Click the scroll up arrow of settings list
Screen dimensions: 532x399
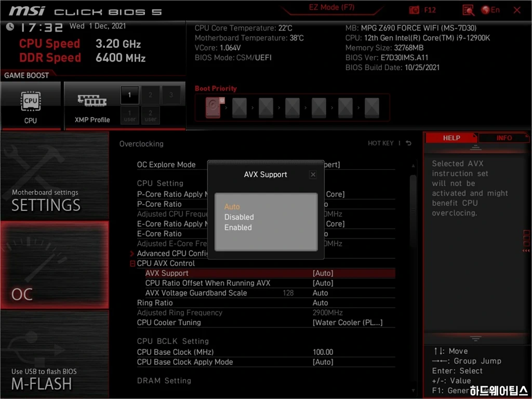coord(413,166)
